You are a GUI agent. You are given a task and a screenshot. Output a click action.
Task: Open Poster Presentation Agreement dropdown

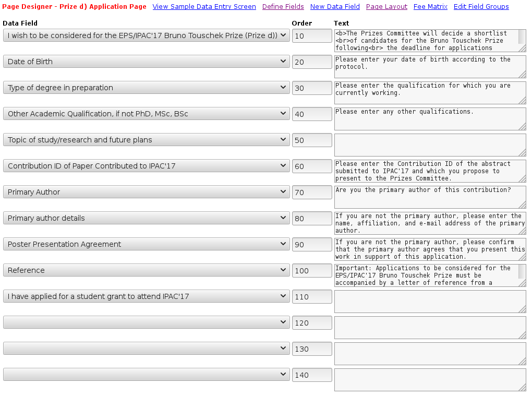147,244
